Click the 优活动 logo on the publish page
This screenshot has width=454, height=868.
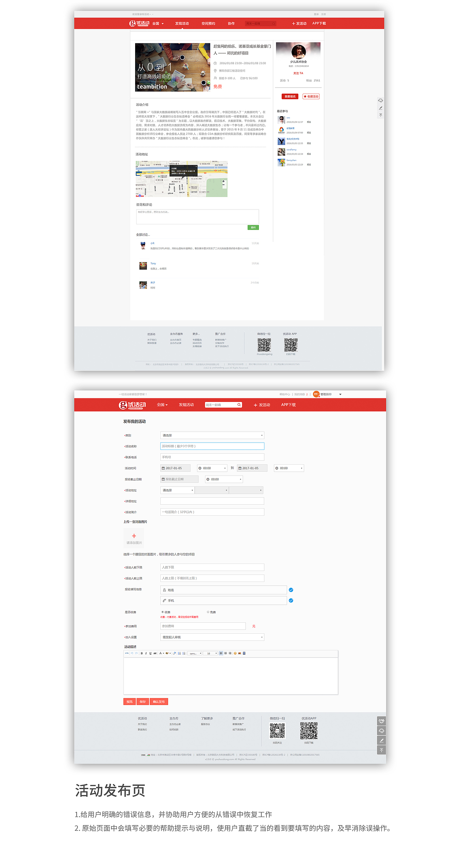pyautogui.click(x=132, y=405)
